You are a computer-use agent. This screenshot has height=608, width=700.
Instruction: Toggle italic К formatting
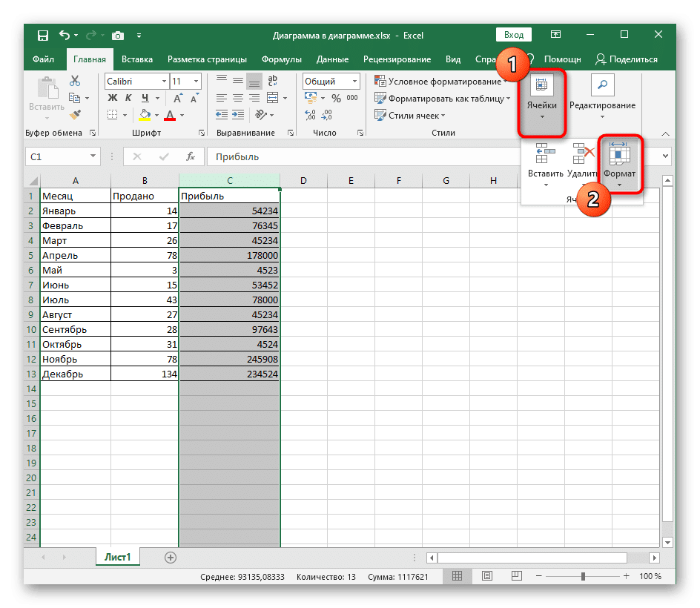[x=129, y=98]
